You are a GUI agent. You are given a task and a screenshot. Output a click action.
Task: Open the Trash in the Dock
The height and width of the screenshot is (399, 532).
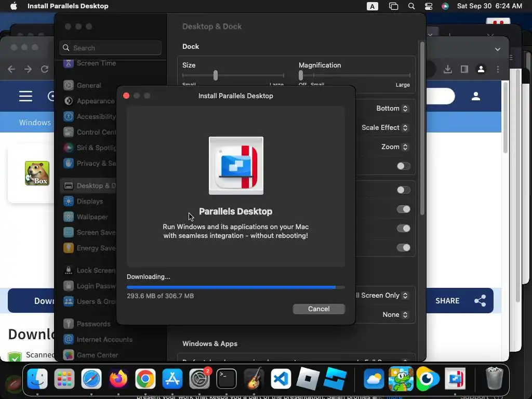coord(495,378)
